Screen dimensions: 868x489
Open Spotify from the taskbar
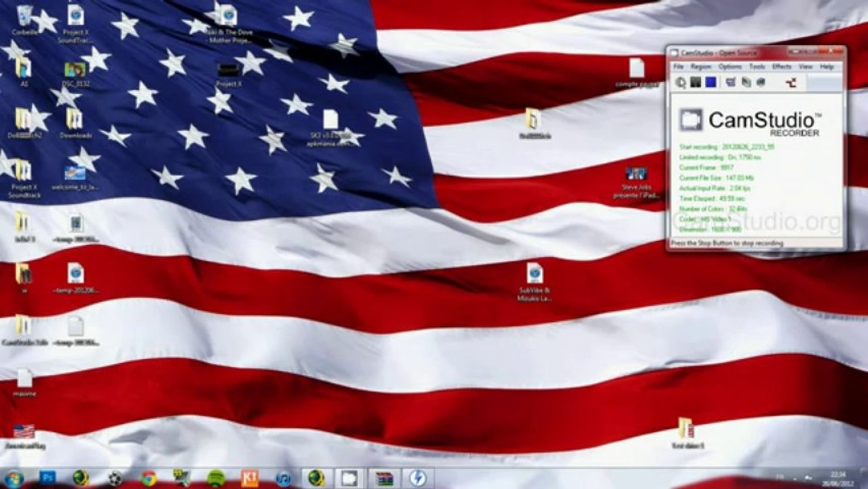pyautogui.click(x=216, y=478)
